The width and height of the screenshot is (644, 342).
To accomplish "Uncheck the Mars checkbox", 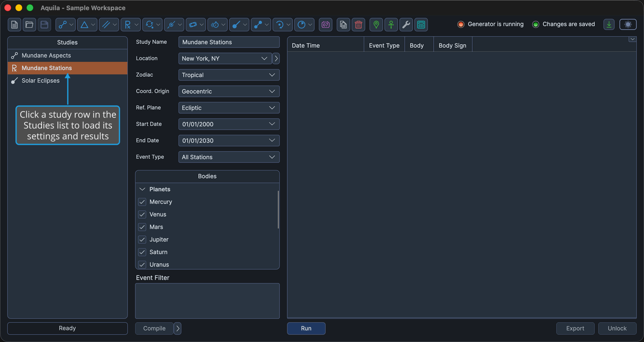I will (142, 227).
